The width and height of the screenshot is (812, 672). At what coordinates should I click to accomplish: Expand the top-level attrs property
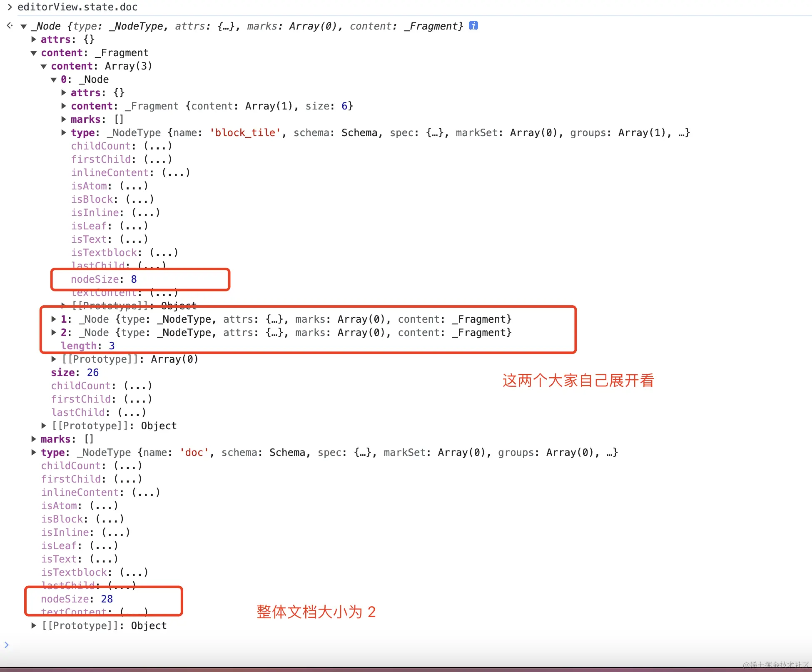(x=34, y=40)
